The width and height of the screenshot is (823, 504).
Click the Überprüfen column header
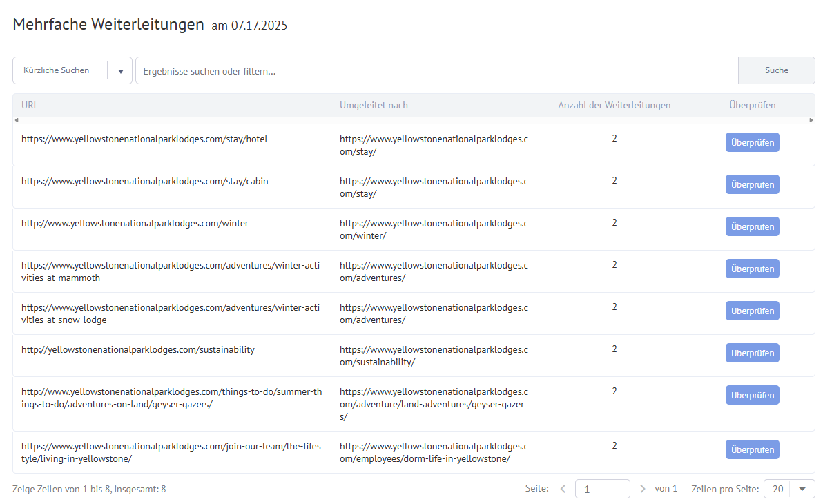(x=752, y=105)
